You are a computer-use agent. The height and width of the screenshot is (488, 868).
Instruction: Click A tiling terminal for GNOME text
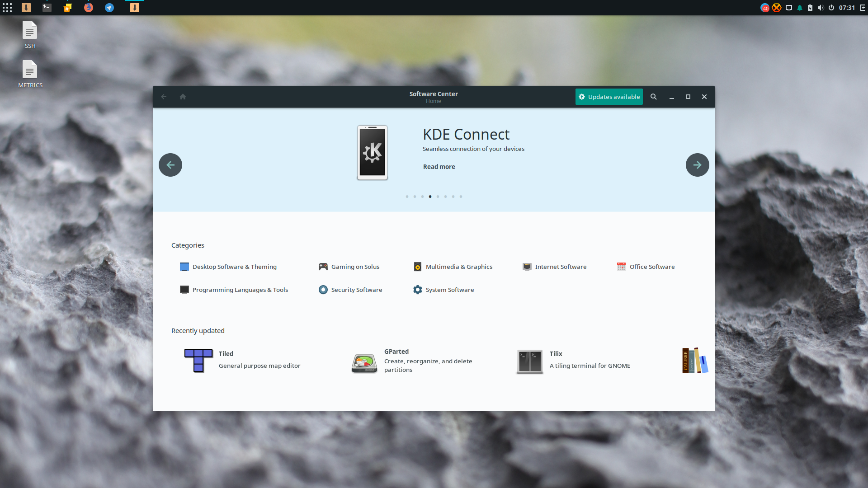pyautogui.click(x=590, y=366)
